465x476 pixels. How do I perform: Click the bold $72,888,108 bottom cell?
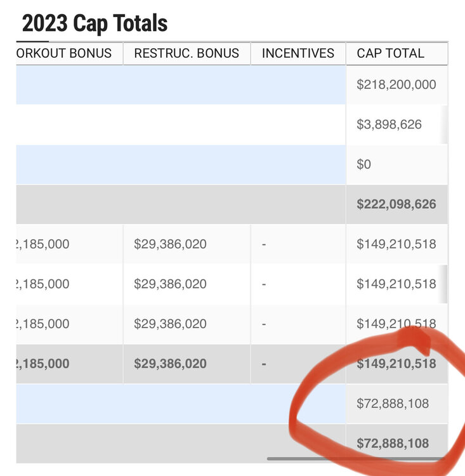pyautogui.click(x=396, y=444)
